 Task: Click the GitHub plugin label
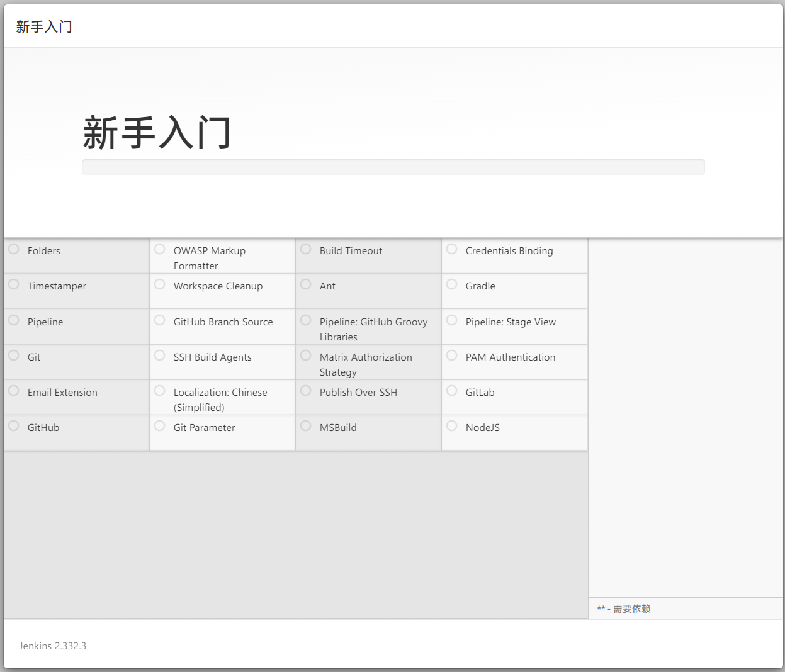pyautogui.click(x=43, y=427)
